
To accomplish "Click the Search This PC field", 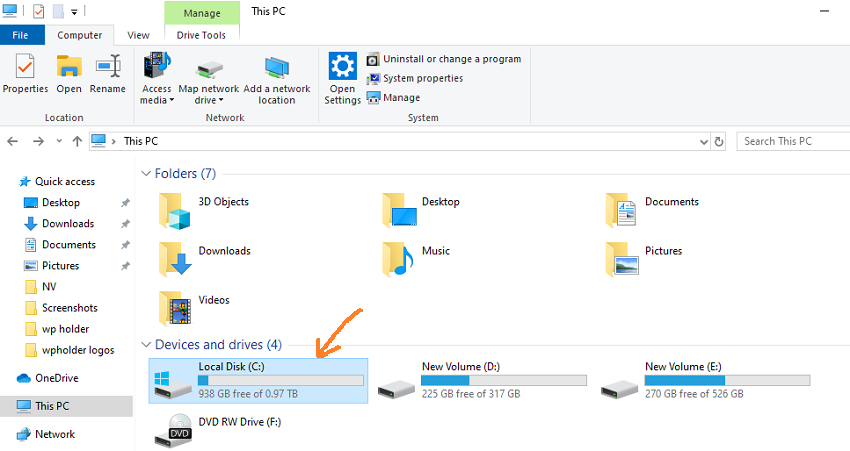I will click(x=793, y=141).
